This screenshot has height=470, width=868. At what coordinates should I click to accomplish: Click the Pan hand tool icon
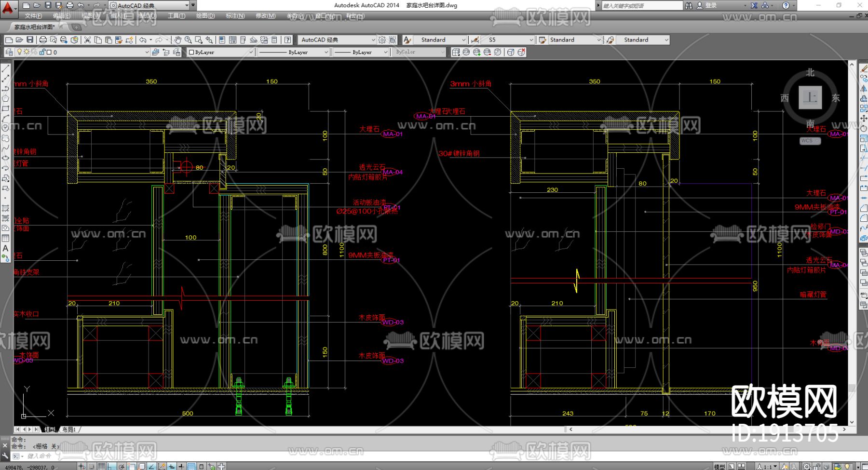pyautogui.click(x=177, y=40)
